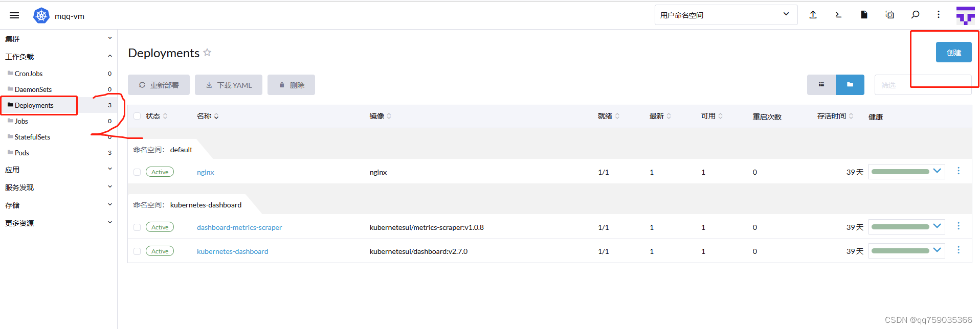Click the nginx health progress bar
980x329 pixels.
coord(900,172)
